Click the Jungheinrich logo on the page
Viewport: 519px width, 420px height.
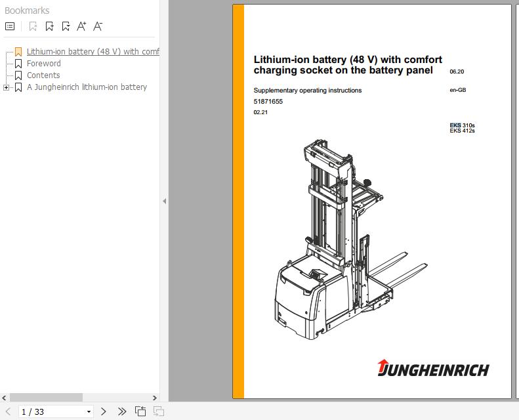point(433,368)
